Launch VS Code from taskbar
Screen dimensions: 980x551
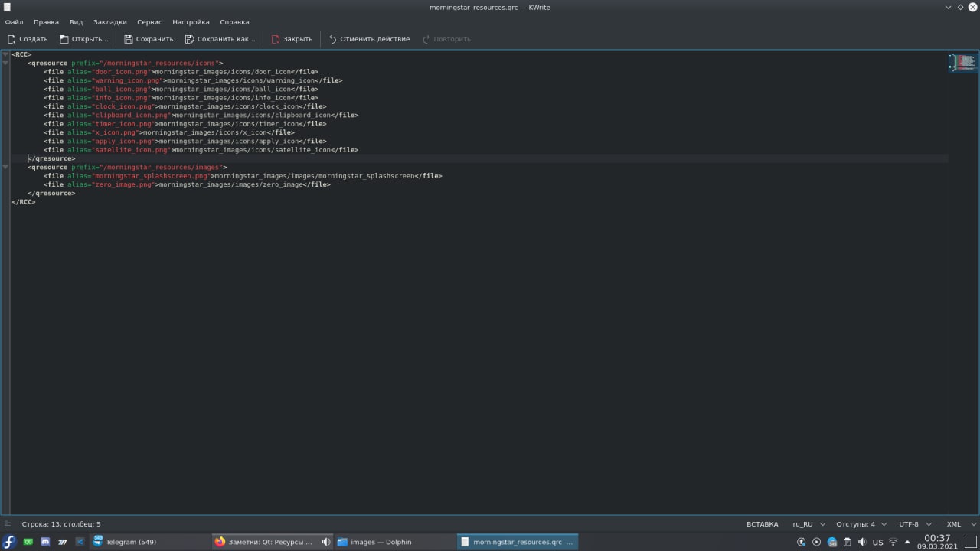pos(80,542)
